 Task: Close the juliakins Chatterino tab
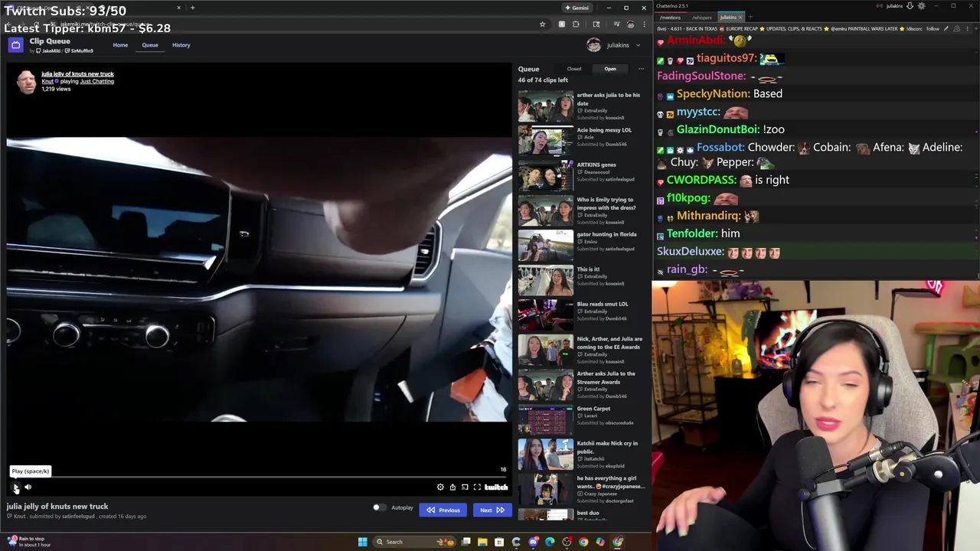741,17
